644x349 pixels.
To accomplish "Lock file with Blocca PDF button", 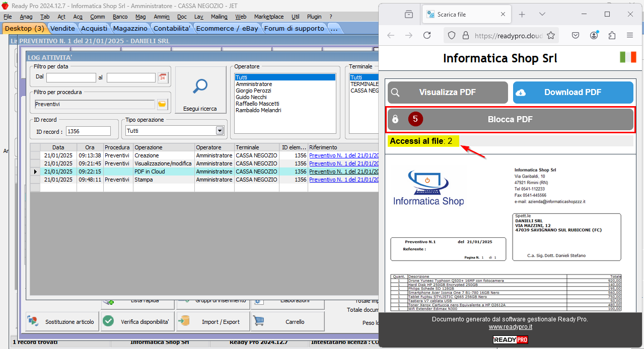I will pos(511,120).
